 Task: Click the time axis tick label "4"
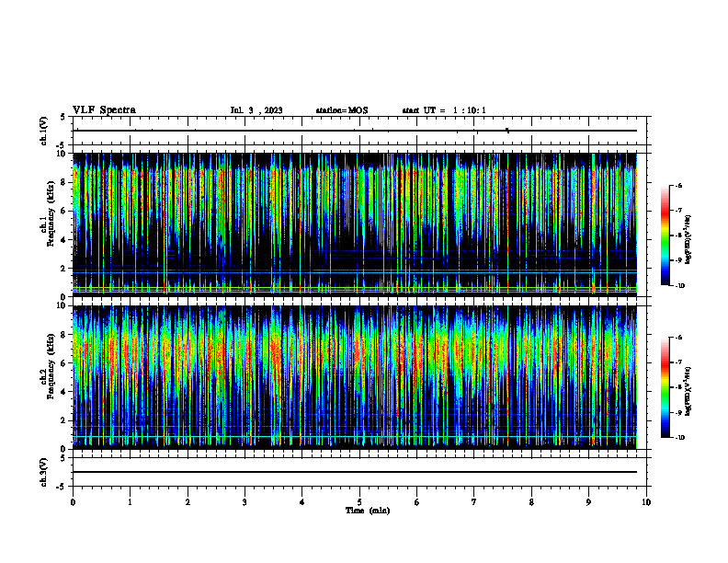point(301,502)
